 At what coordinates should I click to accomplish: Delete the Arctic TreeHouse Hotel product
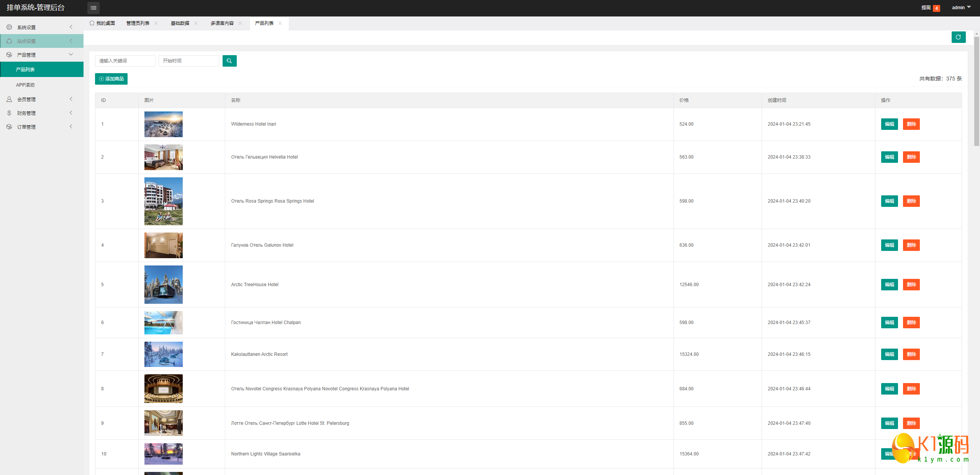(911, 285)
